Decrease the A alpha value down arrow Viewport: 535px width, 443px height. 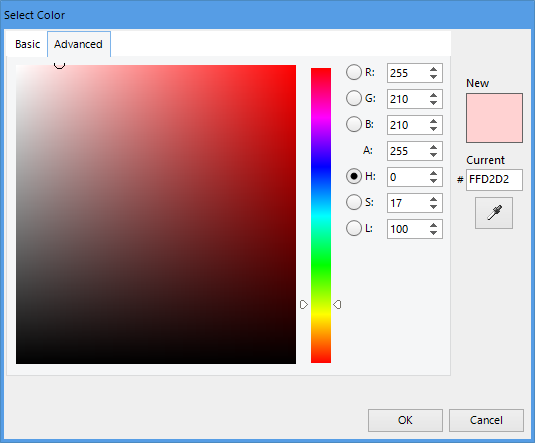click(x=433, y=155)
